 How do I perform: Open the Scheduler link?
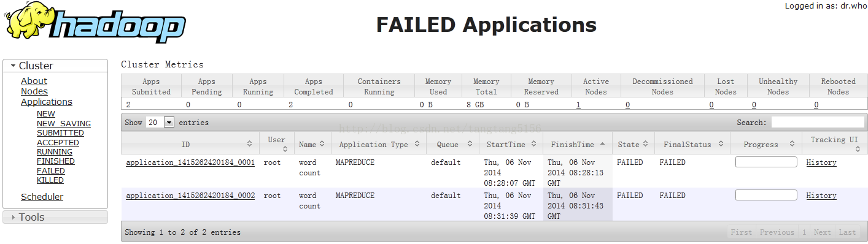pyautogui.click(x=42, y=197)
